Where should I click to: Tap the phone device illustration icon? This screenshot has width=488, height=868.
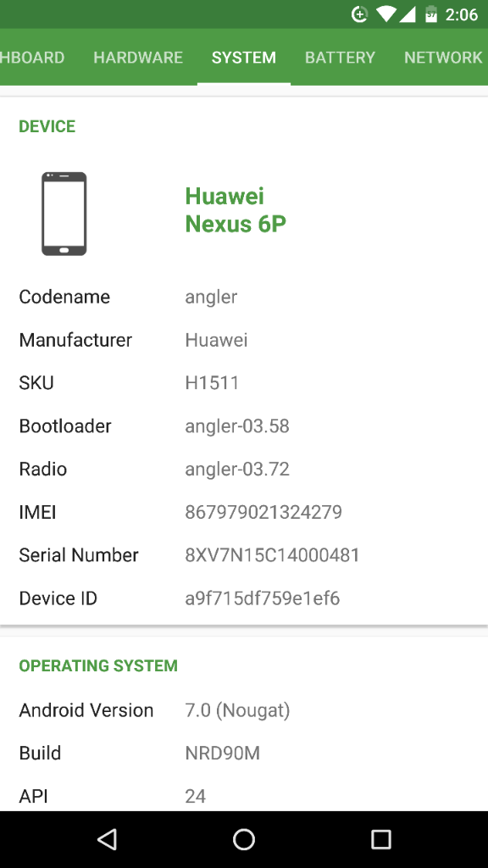[64, 214]
